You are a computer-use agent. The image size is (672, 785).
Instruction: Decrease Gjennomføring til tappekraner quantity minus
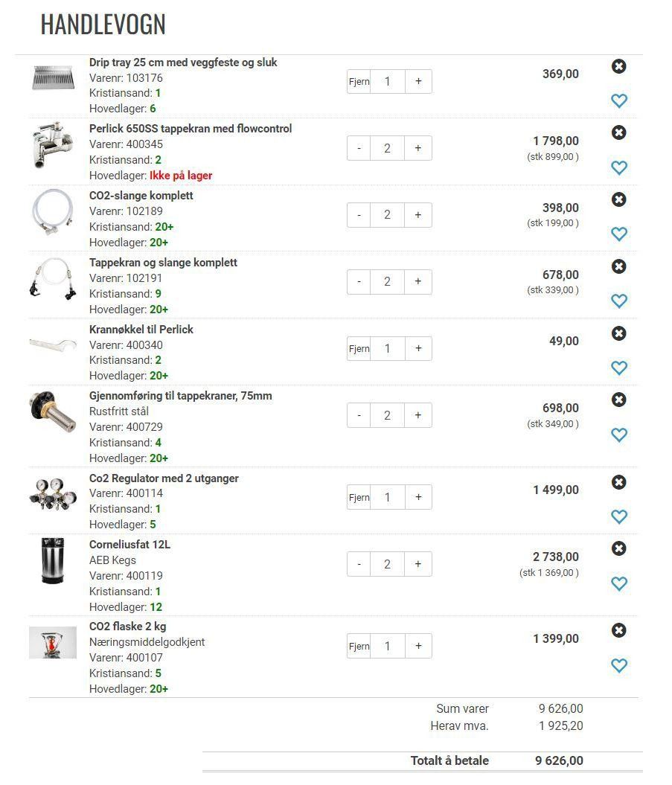[x=359, y=415]
